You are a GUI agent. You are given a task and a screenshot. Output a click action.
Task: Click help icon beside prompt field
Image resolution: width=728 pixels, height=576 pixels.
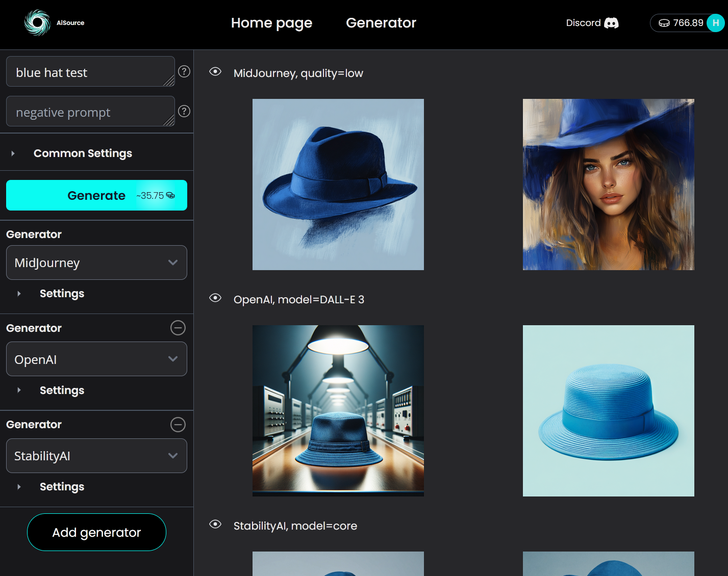pyautogui.click(x=184, y=71)
